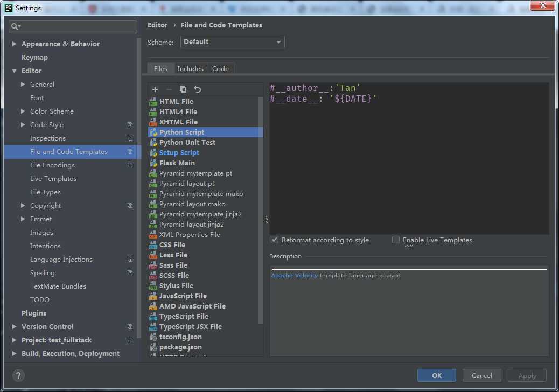
Task: Switch to the Code tab
Action: coord(220,69)
